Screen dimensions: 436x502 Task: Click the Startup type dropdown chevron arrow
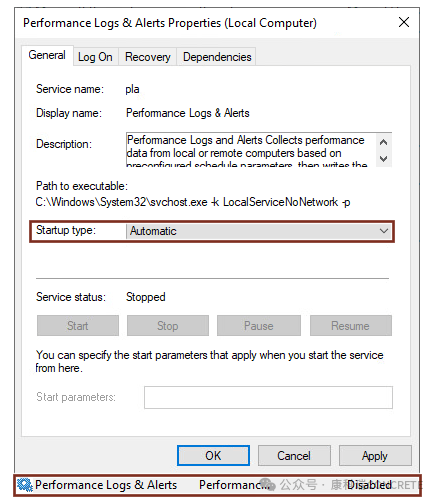tap(384, 231)
